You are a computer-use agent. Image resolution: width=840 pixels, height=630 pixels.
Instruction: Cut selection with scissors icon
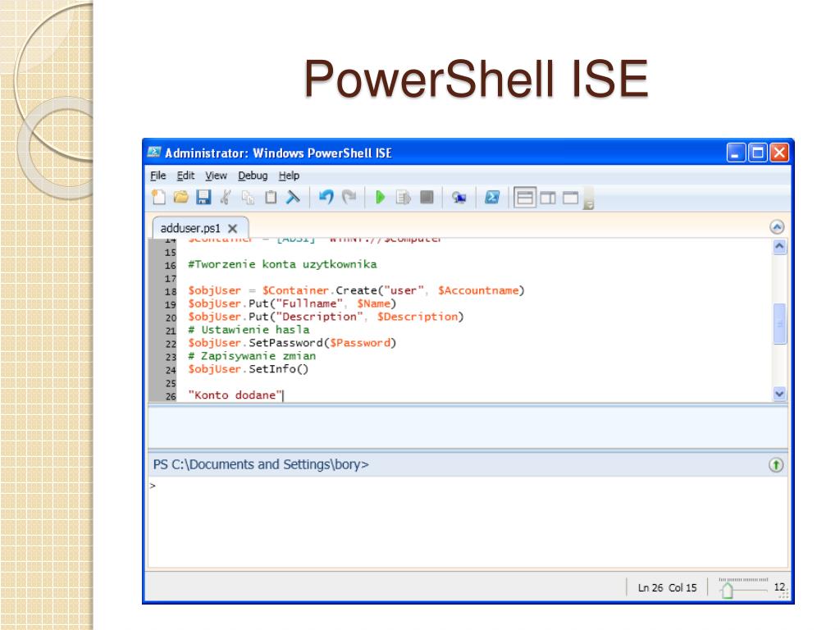pos(226,198)
